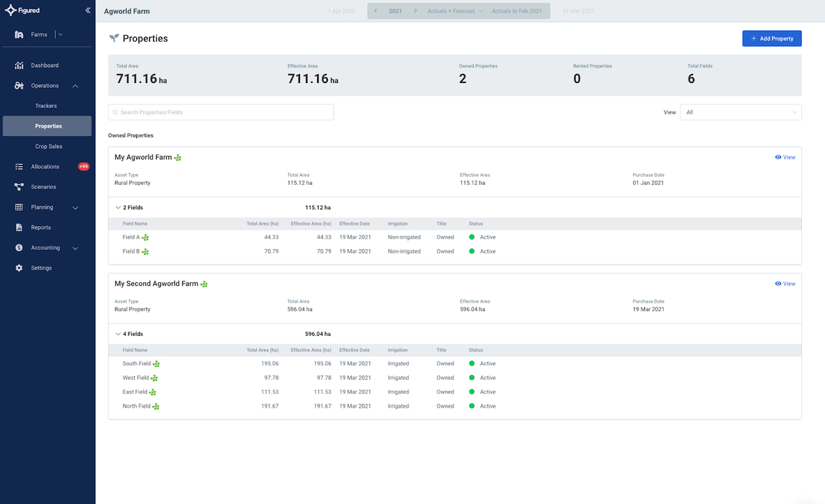
Task: Click the Agworld icon next to North Field
Action: click(x=156, y=407)
